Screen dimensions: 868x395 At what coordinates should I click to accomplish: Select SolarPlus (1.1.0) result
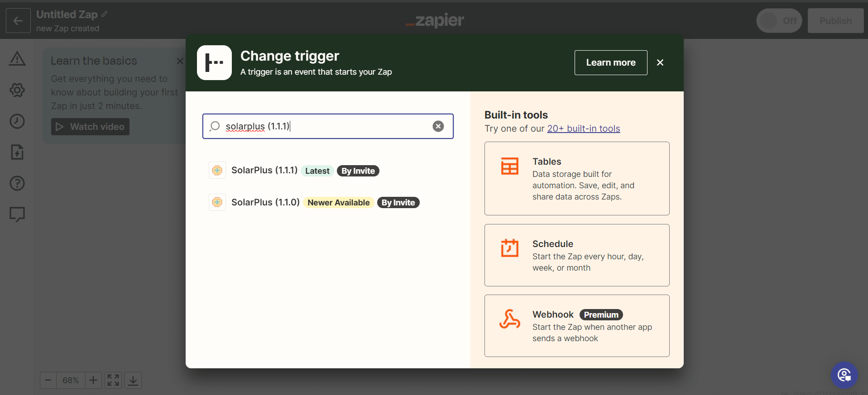coord(328,202)
